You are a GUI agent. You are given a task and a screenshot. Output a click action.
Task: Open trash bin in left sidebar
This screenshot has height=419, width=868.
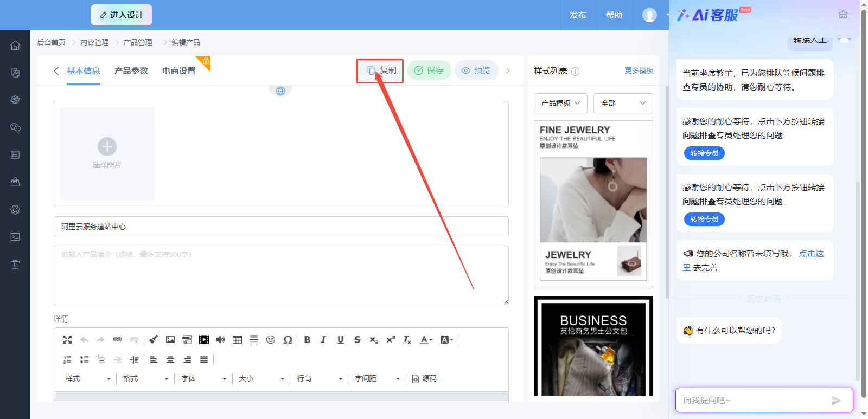(x=15, y=265)
